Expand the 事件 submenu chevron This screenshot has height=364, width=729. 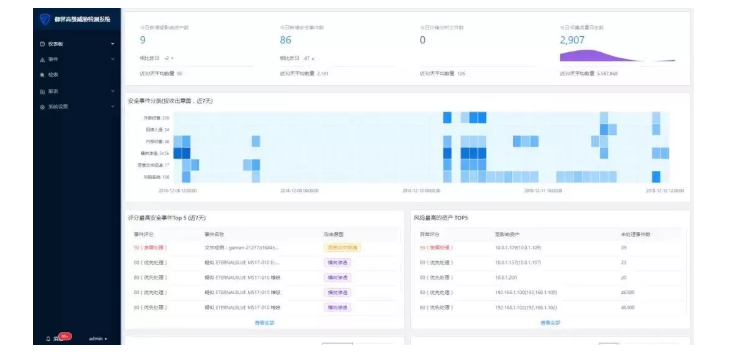(113, 60)
